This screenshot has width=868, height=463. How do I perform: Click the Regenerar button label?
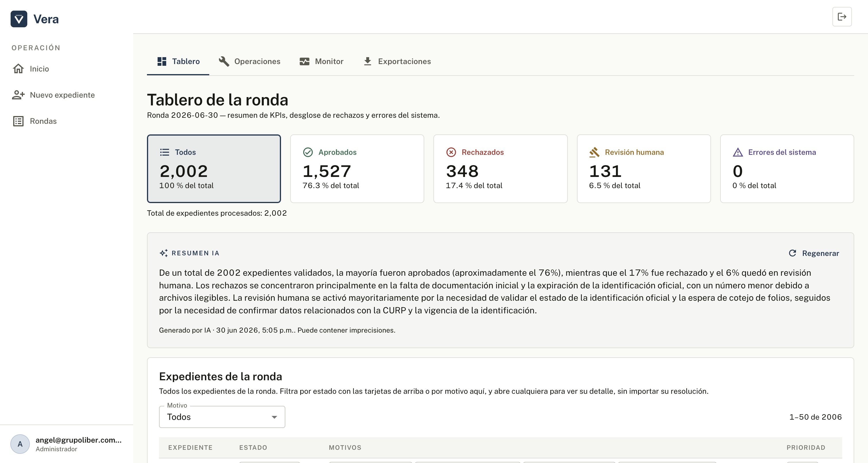click(x=820, y=253)
